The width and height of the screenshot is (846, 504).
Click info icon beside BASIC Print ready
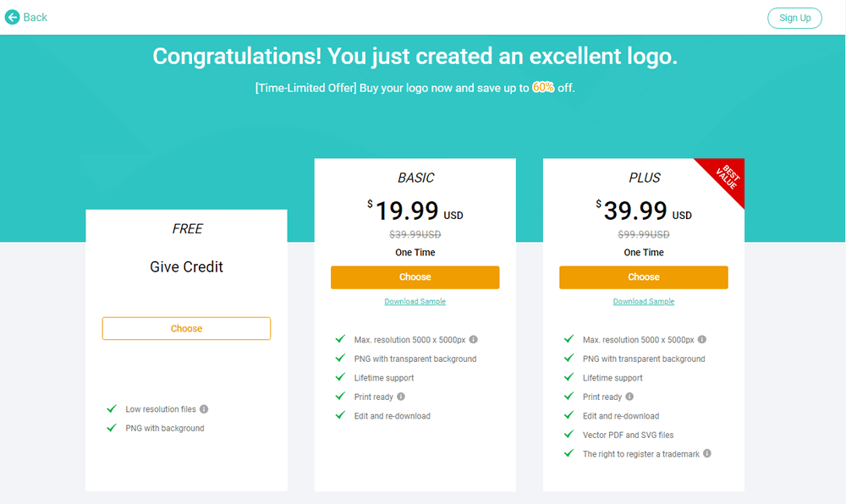401,397
